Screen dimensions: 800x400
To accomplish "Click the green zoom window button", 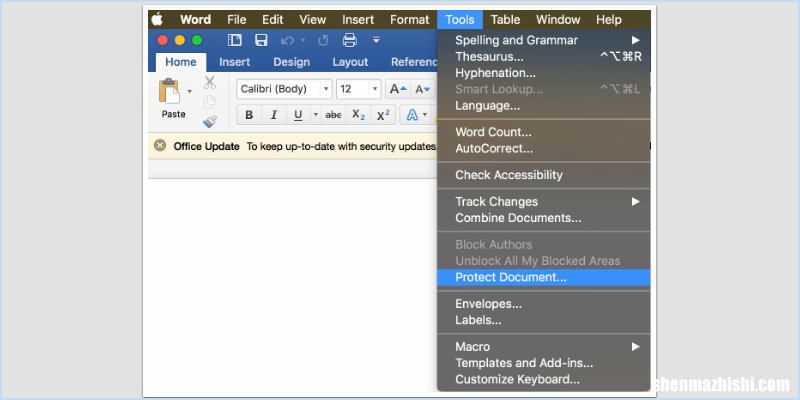I will click(x=197, y=40).
